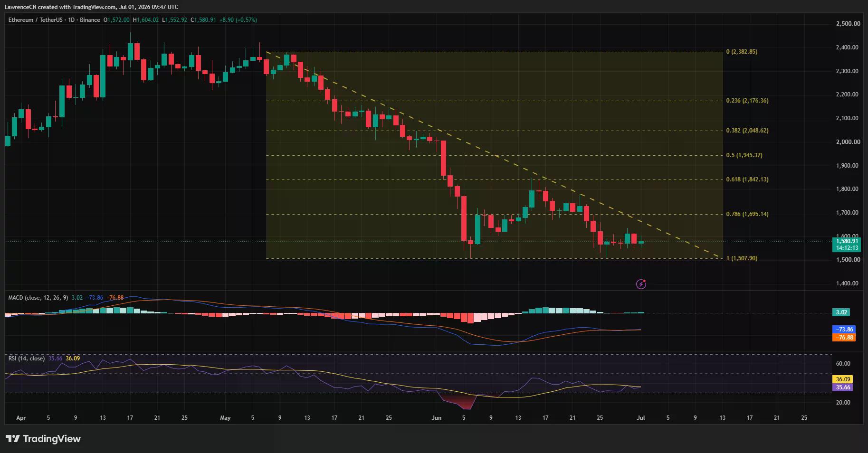The image size is (868, 453).
Task: Click the RSI axis value 60.00
Action: point(843,364)
